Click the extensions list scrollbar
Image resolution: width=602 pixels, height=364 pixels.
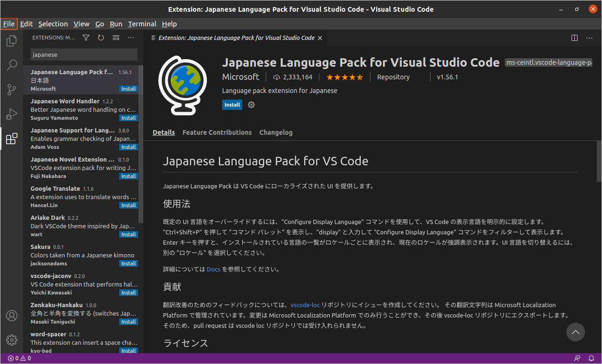pos(141,144)
